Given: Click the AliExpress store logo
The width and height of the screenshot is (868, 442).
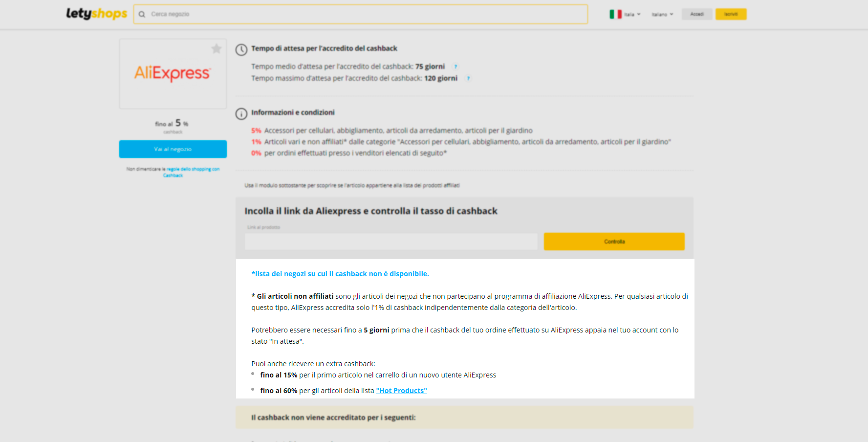Looking at the screenshot, I should [x=173, y=73].
